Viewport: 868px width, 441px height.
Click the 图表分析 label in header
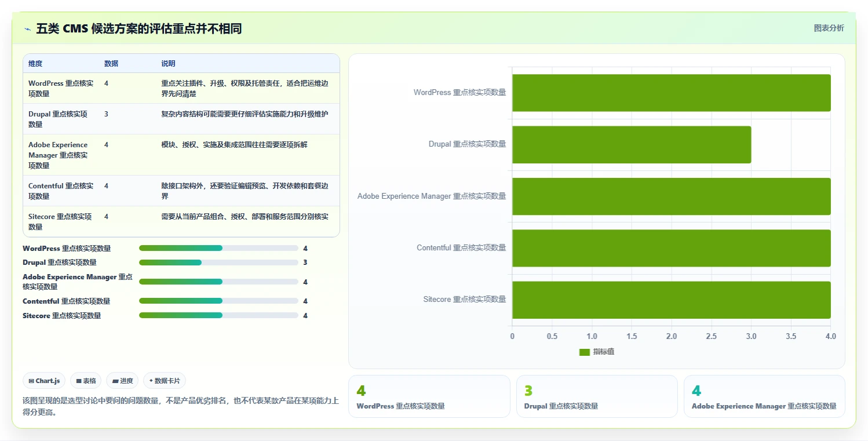[x=829, y=28]
